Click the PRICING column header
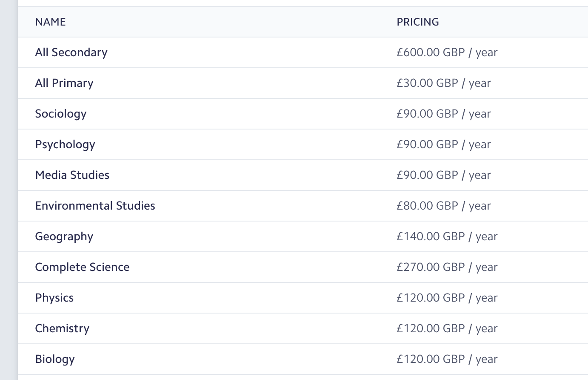 pos(418,22)
